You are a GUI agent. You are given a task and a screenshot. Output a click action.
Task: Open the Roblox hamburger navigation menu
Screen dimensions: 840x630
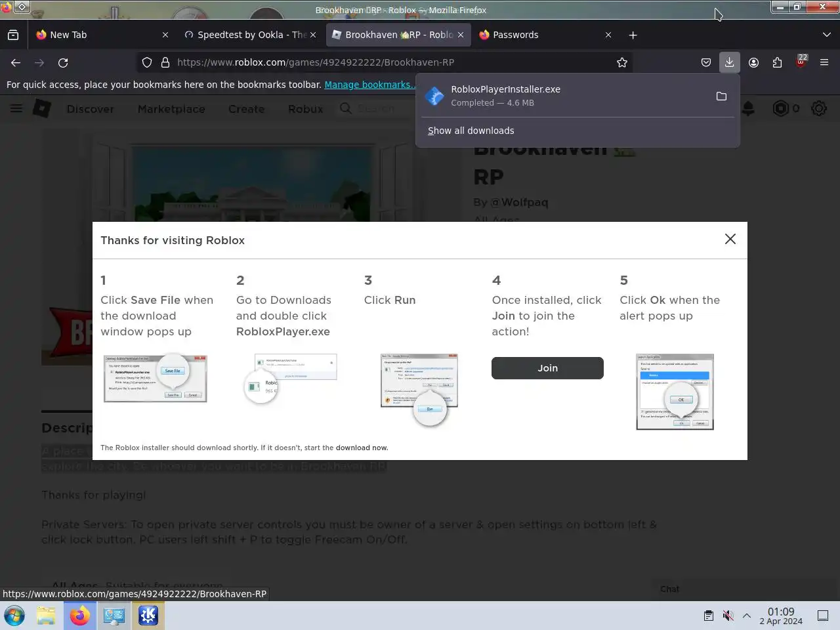pos(16,108)
